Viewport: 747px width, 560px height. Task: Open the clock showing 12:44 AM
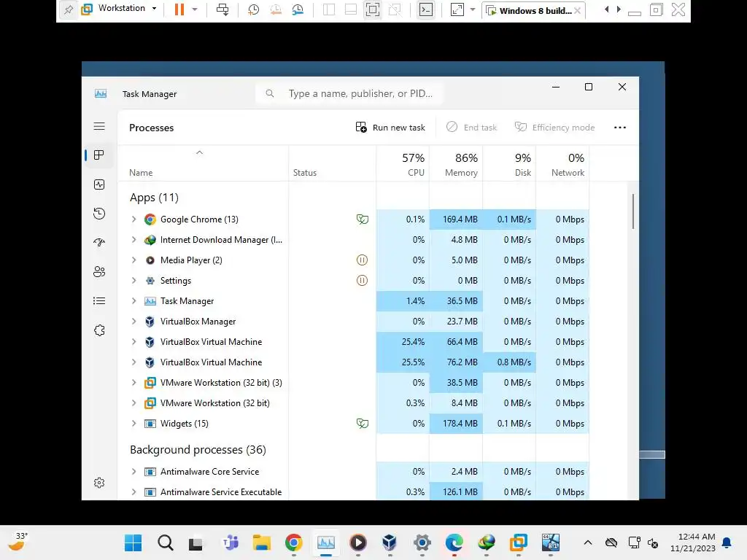(693, 542)
